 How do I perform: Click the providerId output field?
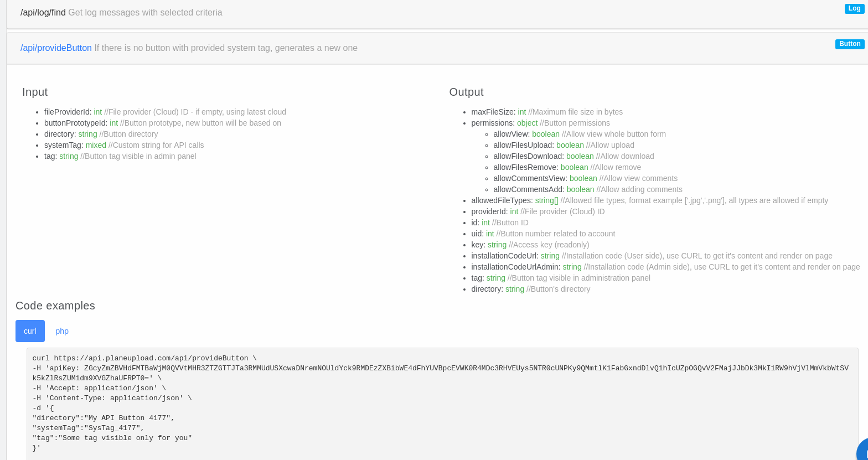538,211
